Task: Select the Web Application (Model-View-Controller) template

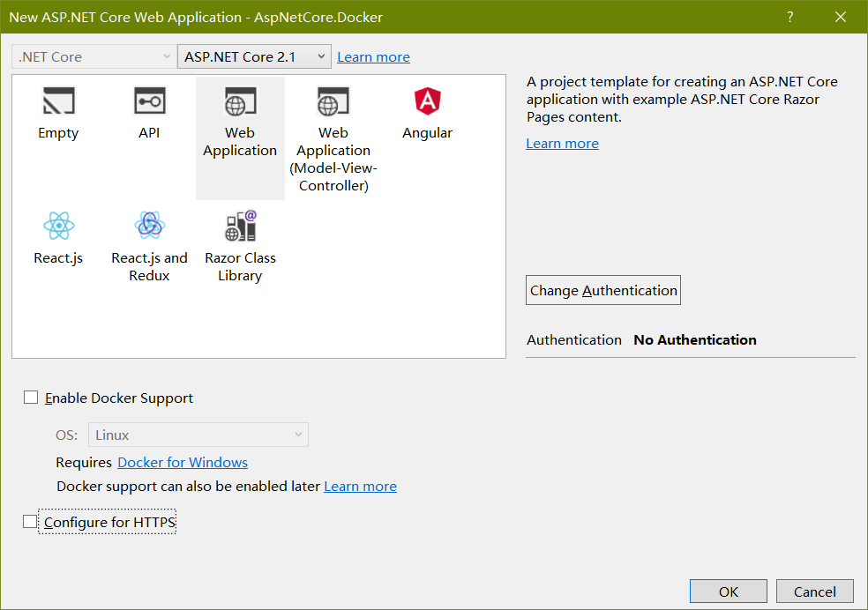Action: click(x=333, y=110)
